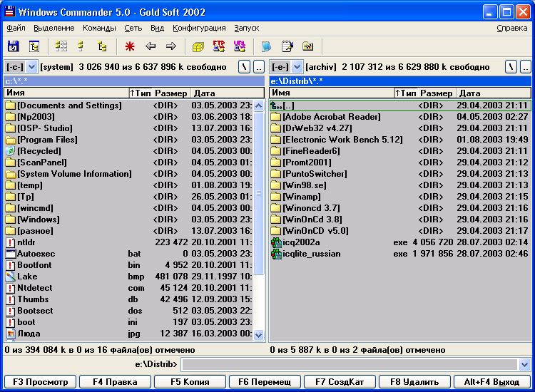Open the Команды menu
Screen dimensions: 535x392
tap(99, 28)
